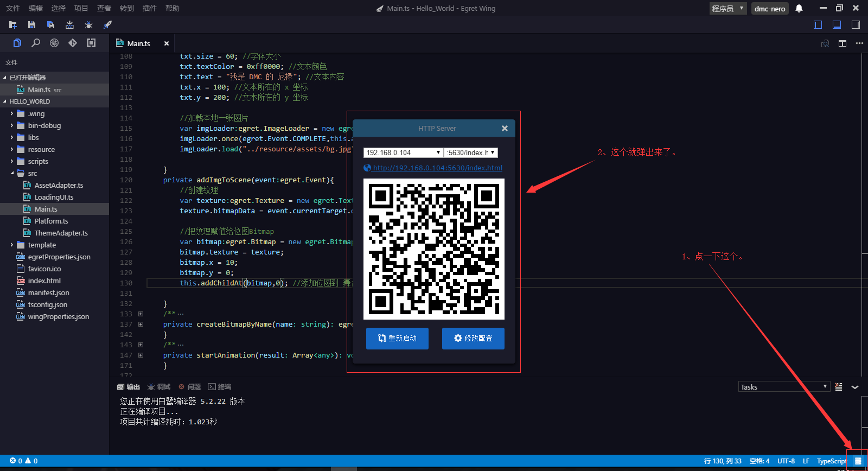Open the search sidebar view
Viewport: 868px width, 471px height.
point(36,43)
